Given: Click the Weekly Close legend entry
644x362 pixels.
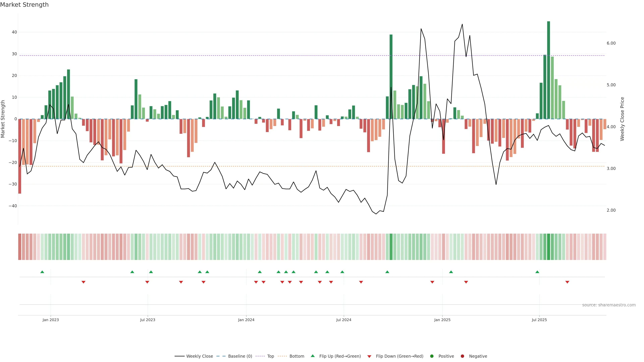Looking at the screenshot, I should [x=199, y=356].
